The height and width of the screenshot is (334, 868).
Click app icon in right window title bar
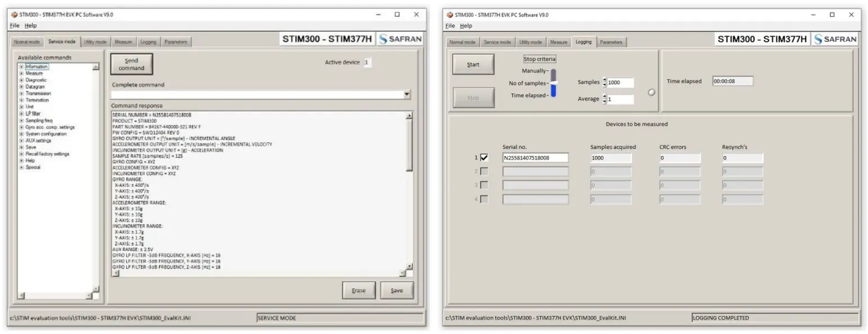click(449, 15)
